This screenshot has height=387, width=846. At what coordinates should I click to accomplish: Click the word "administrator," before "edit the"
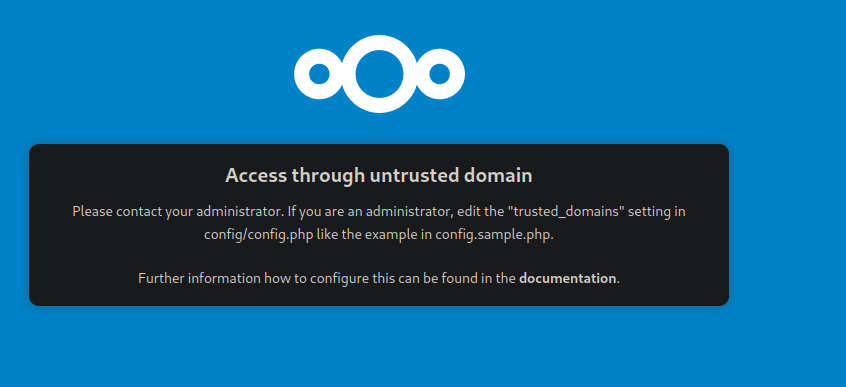click(x=410, y=211)
